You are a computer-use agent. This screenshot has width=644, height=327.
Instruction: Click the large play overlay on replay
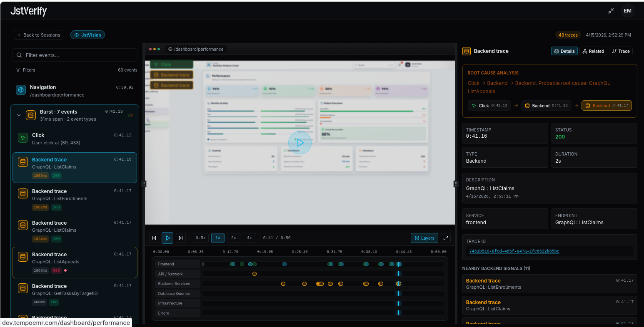click(x=300, y=143)
